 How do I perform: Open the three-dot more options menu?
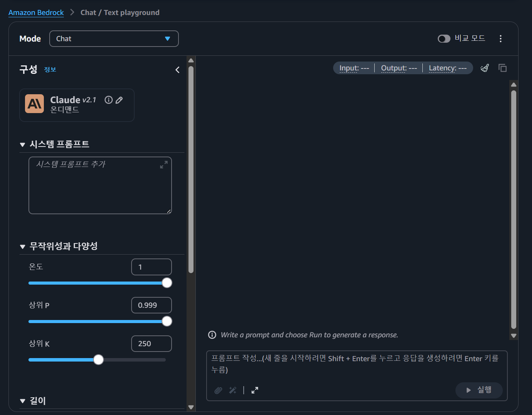pos(500,38)
